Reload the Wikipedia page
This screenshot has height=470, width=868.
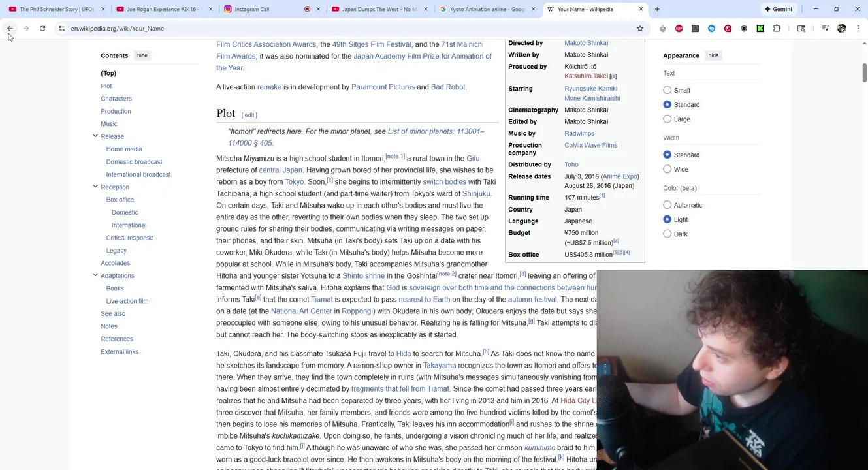(42, 29)
